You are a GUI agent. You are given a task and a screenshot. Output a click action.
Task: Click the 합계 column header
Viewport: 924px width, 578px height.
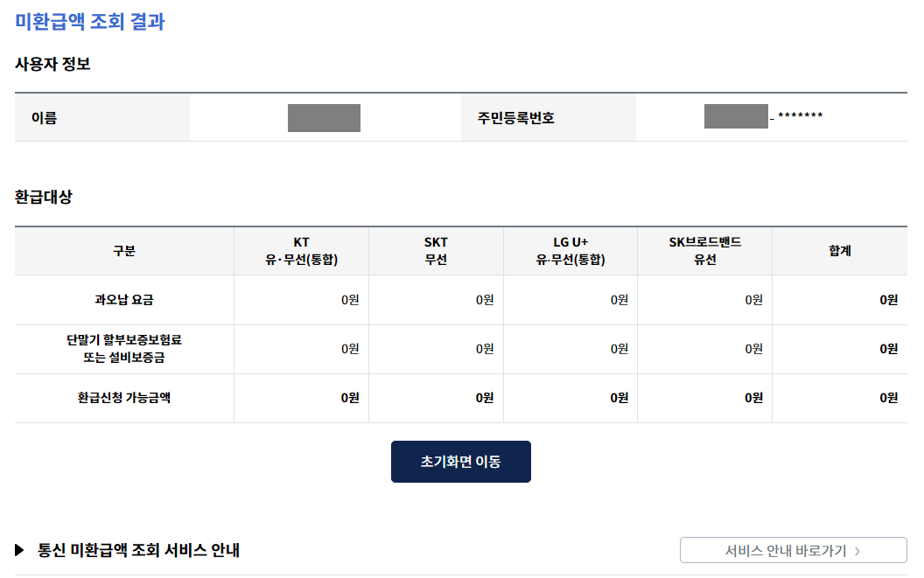pos(840,250)
